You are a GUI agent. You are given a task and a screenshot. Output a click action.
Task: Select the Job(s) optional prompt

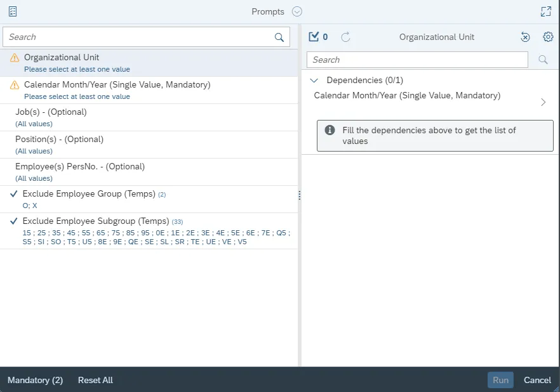click(x=51, y=112)
